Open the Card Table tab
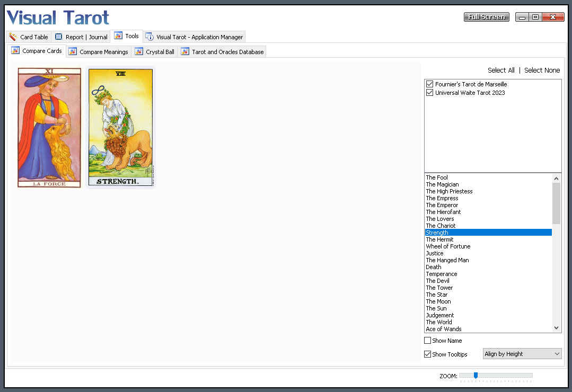The width and height of the screenshot is (572, 392). [29, 37]
